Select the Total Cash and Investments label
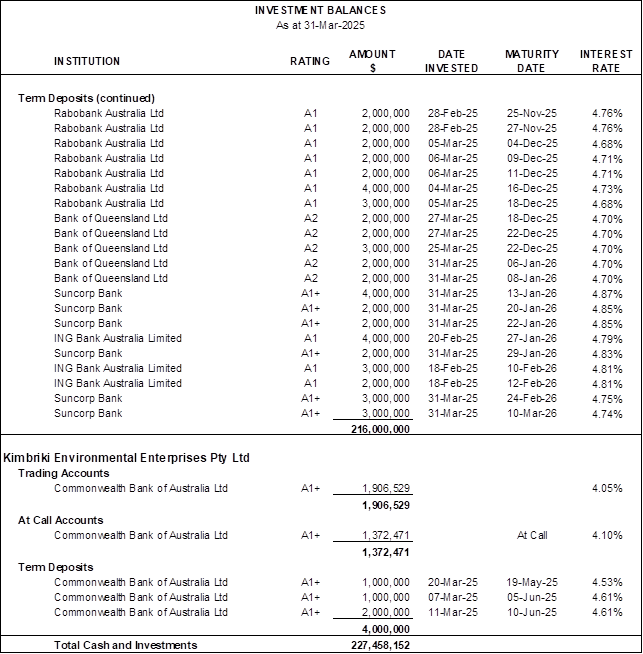643x654 pixels. 126,646
